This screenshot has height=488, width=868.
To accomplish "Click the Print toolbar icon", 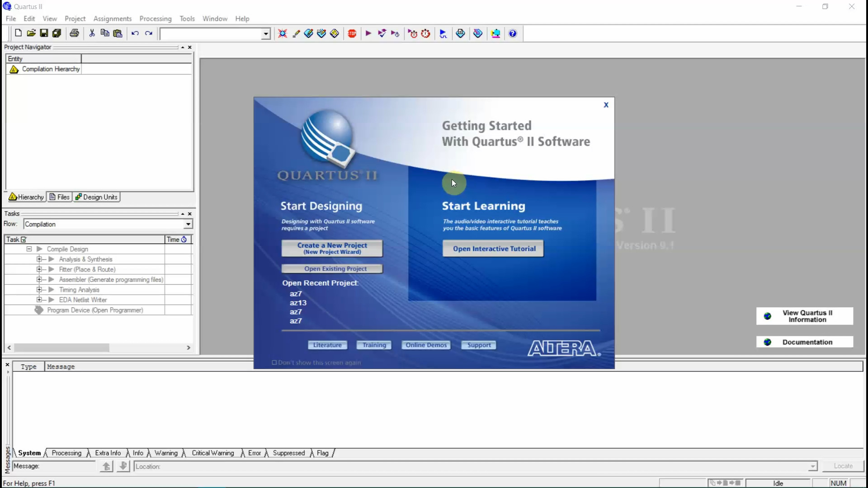I will [x=75, y=33].
